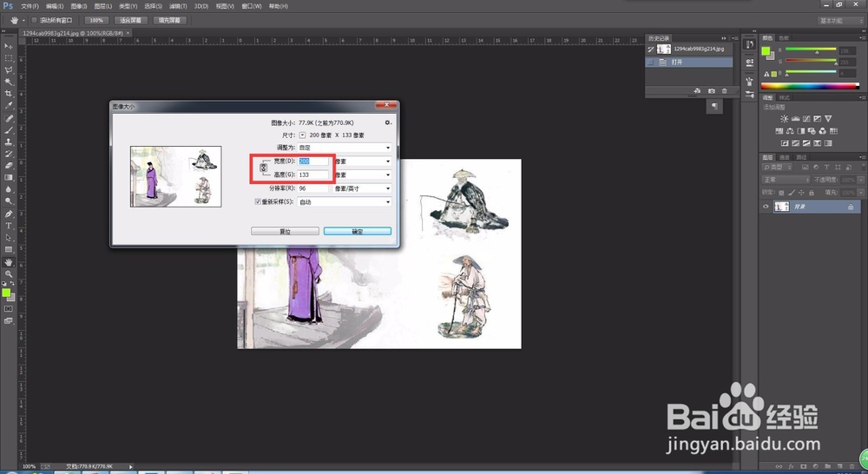Image resolution: width=868 pixels, height=474 pixels.
Task: Click the swap foreground and background colors icon
Action: 12,284
